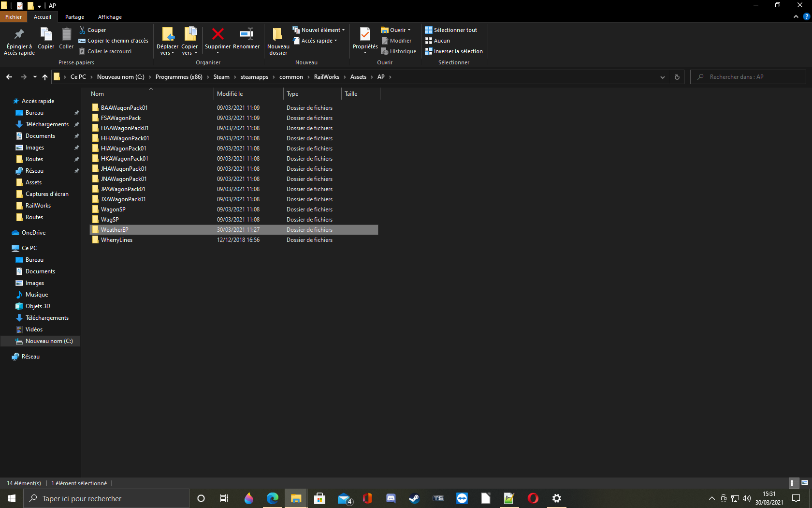Open Accès rapide in the navigation pane

click(x=38, y=101)
